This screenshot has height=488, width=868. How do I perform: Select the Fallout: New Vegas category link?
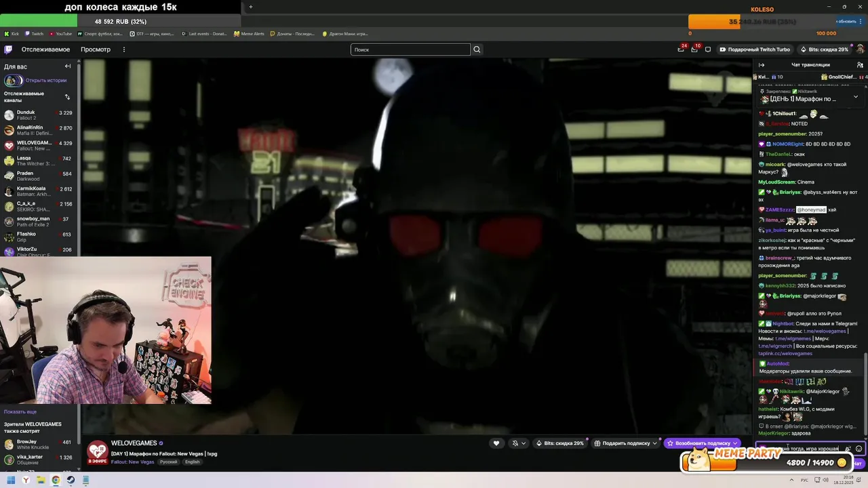pos(133,462)
